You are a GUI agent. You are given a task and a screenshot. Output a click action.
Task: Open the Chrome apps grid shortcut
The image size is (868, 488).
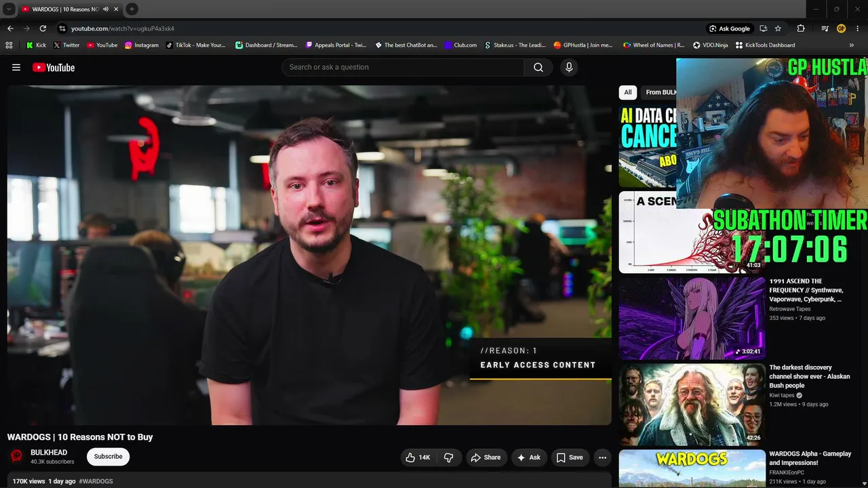pyautogui.click(x=9, y=45)
